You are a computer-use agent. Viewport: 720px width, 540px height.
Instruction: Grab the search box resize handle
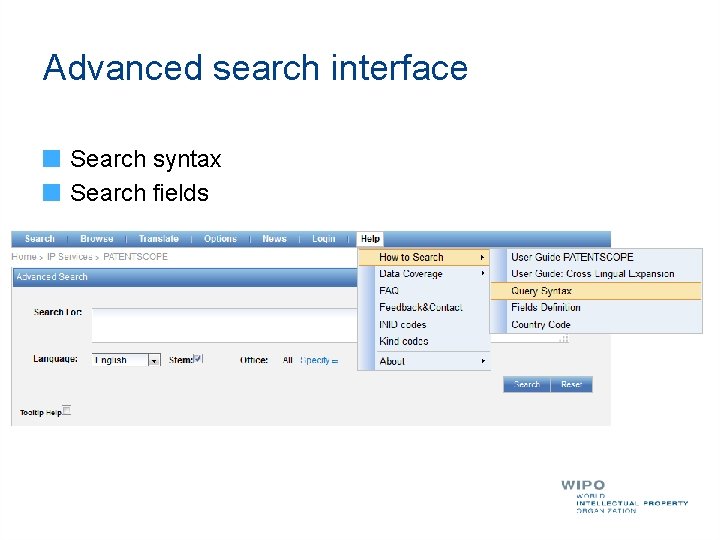pyautogui.click(x=564, y=338)
